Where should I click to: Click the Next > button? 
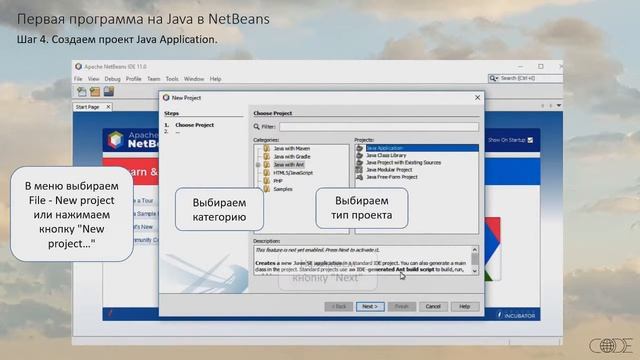(x=370, y=307)
